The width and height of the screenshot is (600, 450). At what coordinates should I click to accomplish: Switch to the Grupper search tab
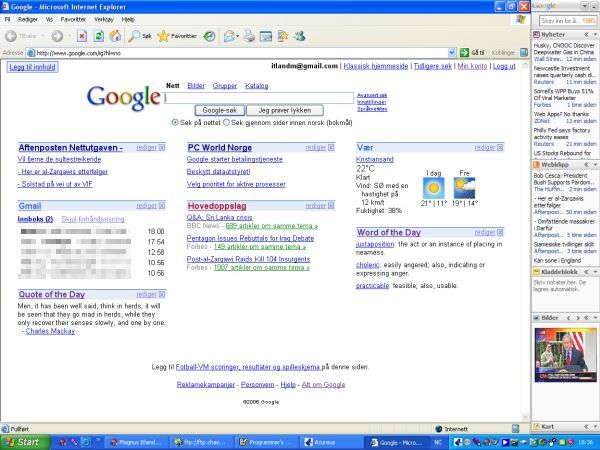point(225,86)
